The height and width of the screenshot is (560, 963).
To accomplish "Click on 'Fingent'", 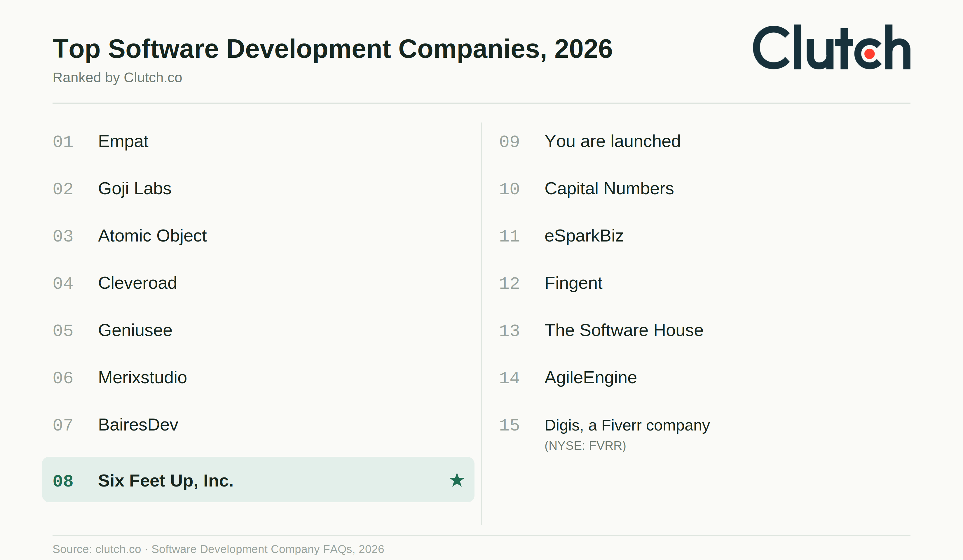I will 573,283.
